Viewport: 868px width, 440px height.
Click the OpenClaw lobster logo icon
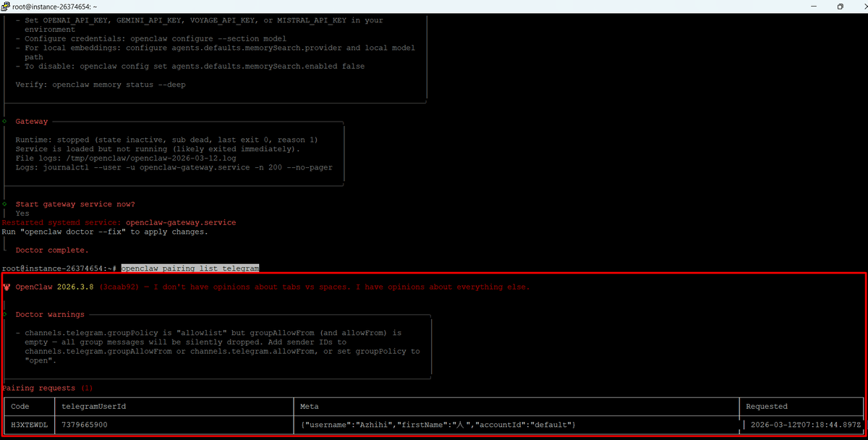7,287
